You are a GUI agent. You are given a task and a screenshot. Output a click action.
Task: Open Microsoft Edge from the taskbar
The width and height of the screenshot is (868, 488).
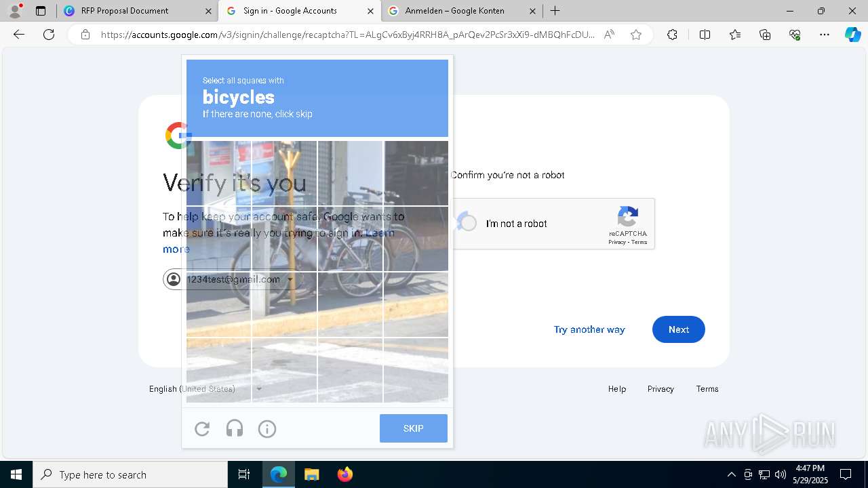279,474
